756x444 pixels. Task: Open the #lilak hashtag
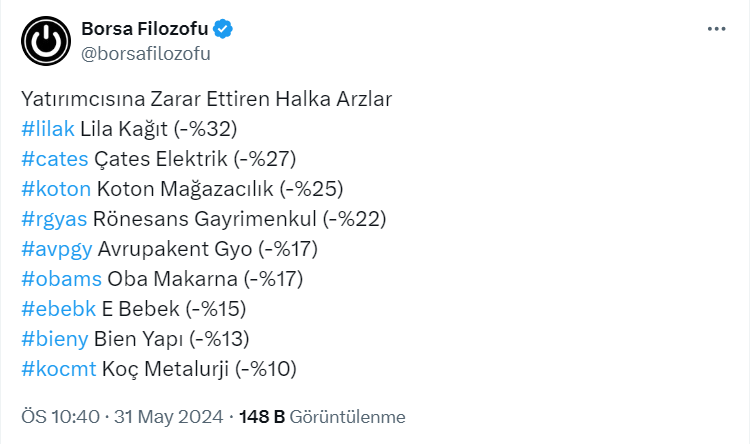(47, 129)
